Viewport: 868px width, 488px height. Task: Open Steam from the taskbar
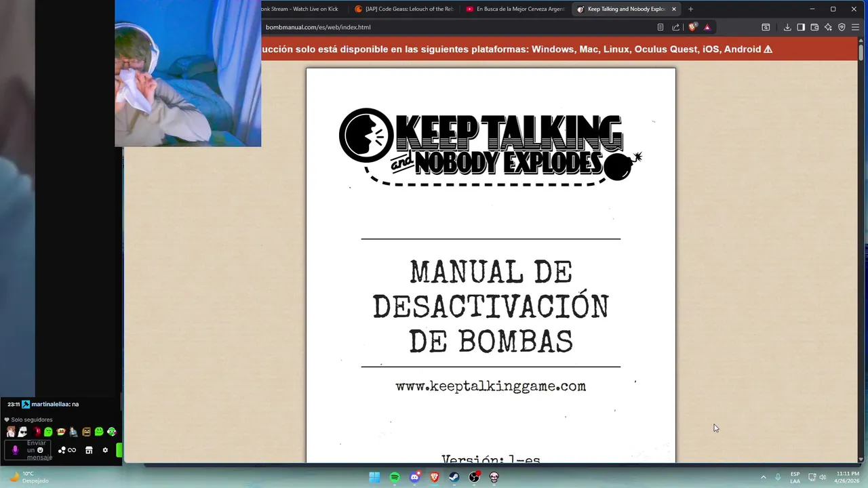point(454,477)
